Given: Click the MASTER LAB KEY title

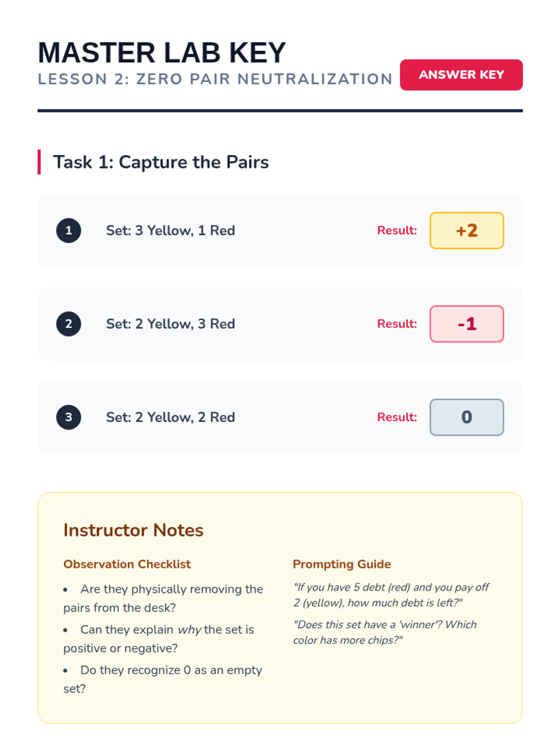Looking at the screenshot, I should (x=161, y=53).
